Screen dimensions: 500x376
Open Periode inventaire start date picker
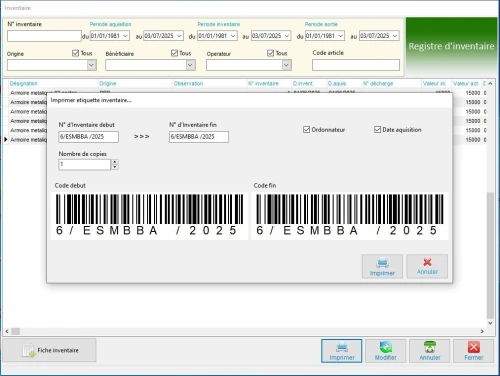click(233, 36)
